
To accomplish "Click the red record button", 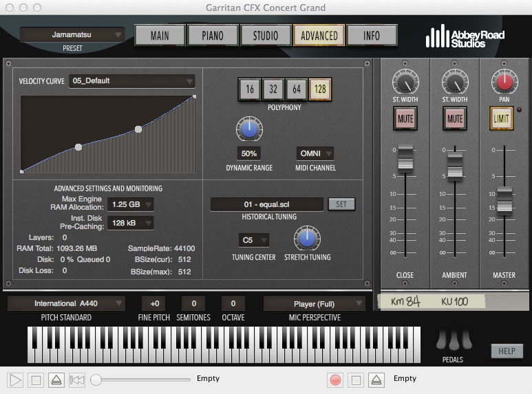I will [x=335, y=380].
